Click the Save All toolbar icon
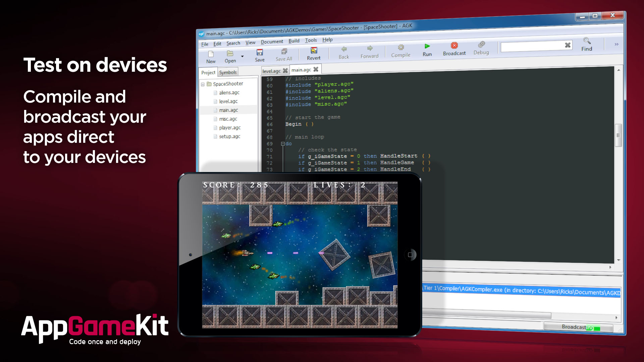Image resolution: width=644 pixels, height=362 pixels. tap(283, 52)
